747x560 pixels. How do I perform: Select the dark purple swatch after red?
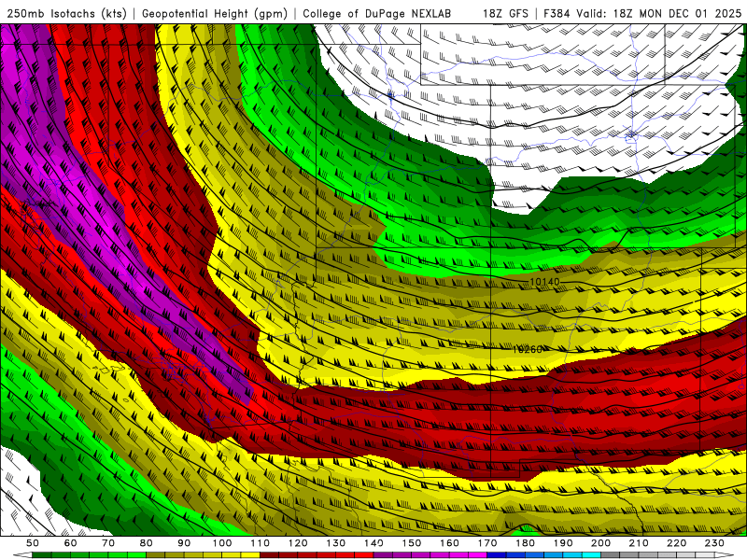383,554
